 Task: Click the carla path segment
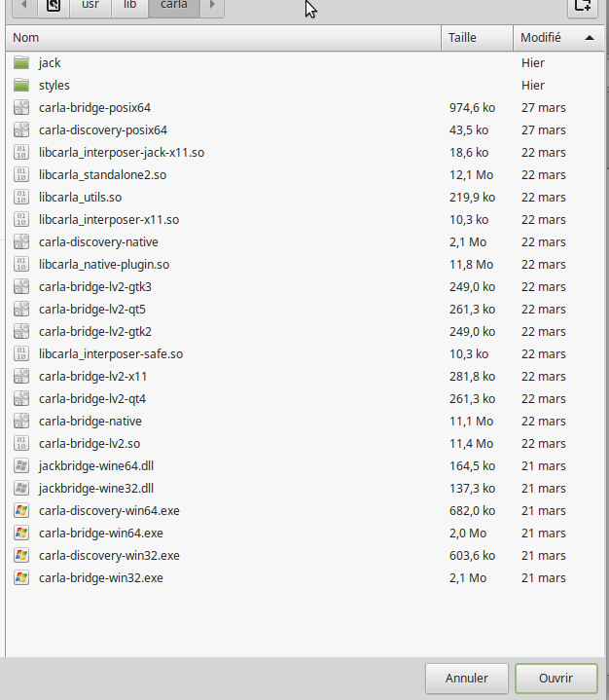(x=173, y=6)
